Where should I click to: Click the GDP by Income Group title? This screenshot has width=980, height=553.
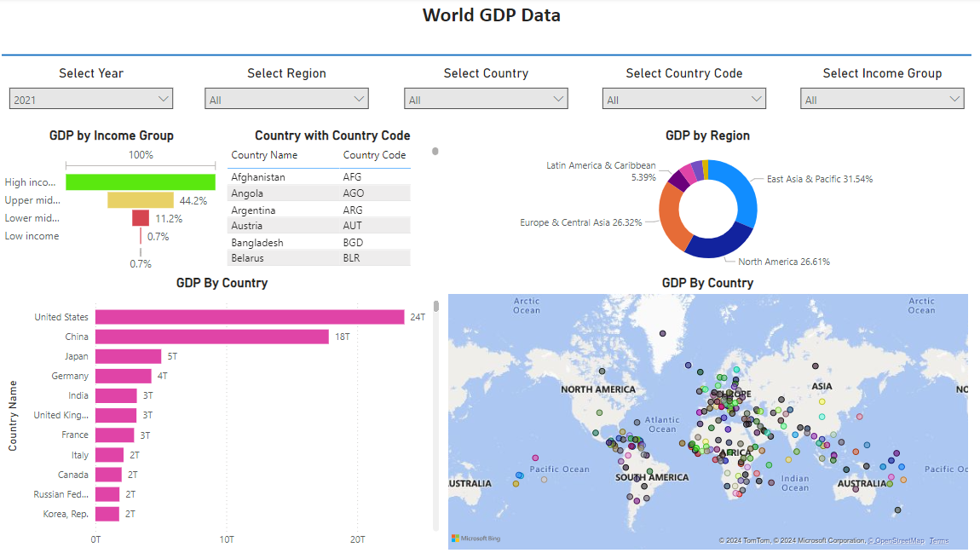click(112, 135)
